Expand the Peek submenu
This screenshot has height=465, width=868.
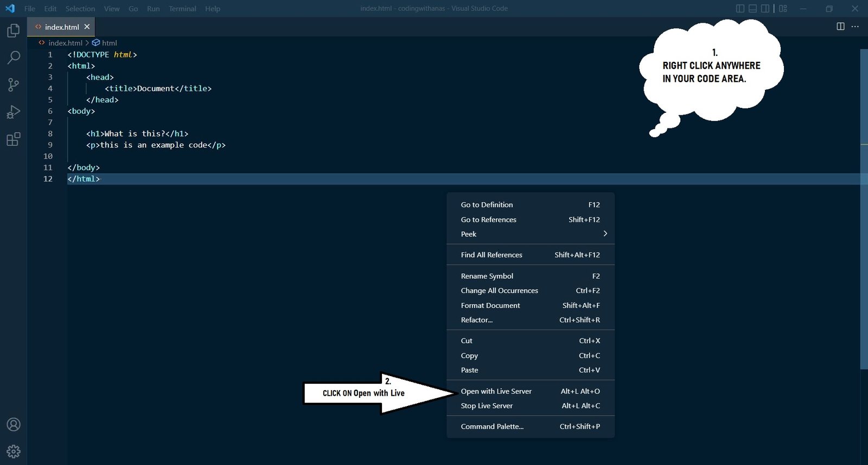coord(531,234)
